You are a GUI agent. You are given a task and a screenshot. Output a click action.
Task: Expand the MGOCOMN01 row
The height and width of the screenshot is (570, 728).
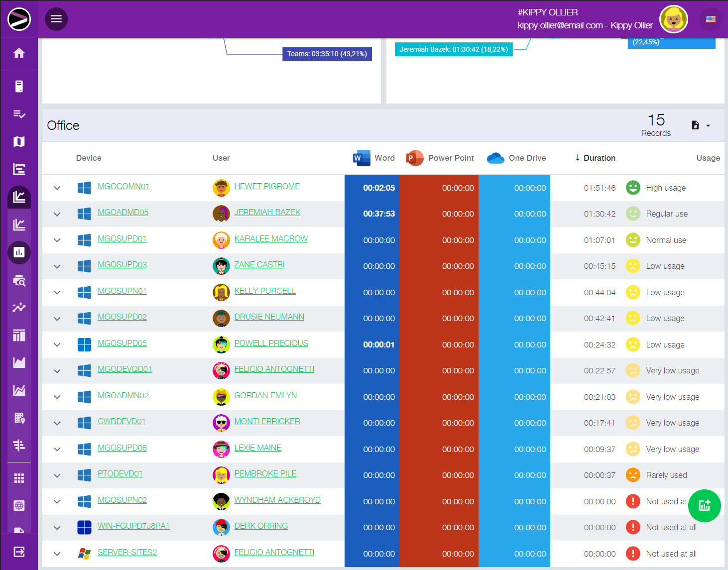point(57,188)
